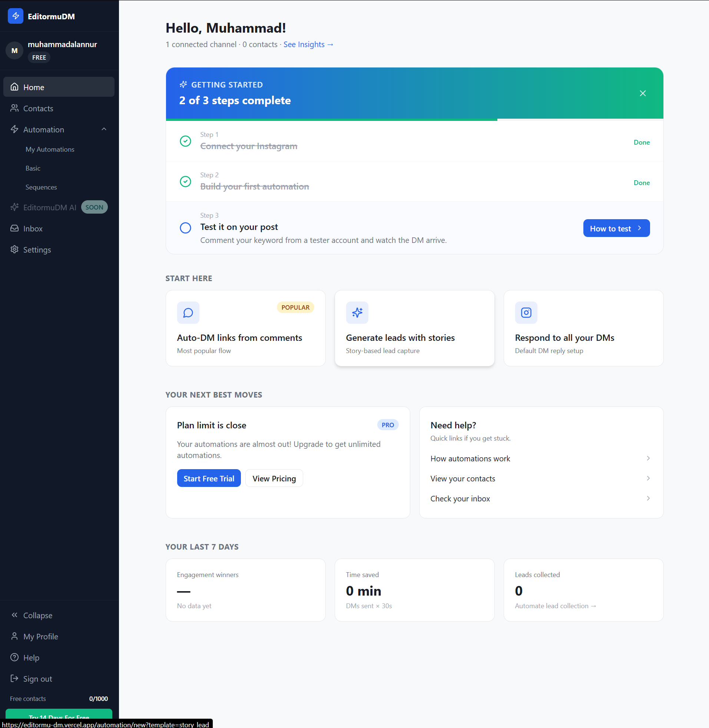Open Generate leads with stories card
This screenshot has width=709, height=728.
(414, 328)
